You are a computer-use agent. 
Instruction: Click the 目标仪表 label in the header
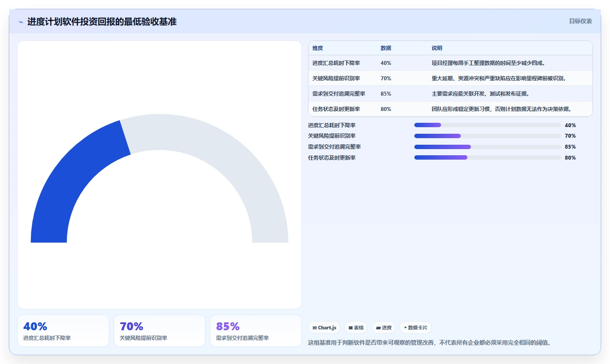[581, 21]
